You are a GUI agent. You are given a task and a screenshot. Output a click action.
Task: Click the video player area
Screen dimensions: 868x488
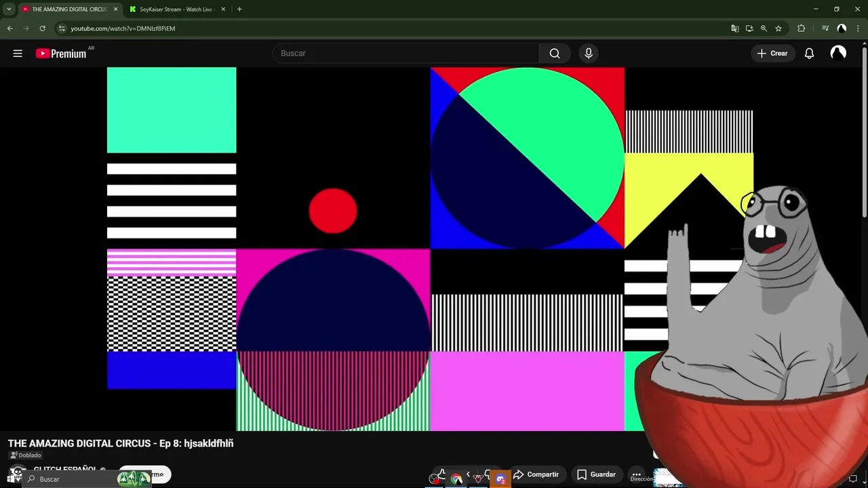pyautogui.click(x=430, y=249)
